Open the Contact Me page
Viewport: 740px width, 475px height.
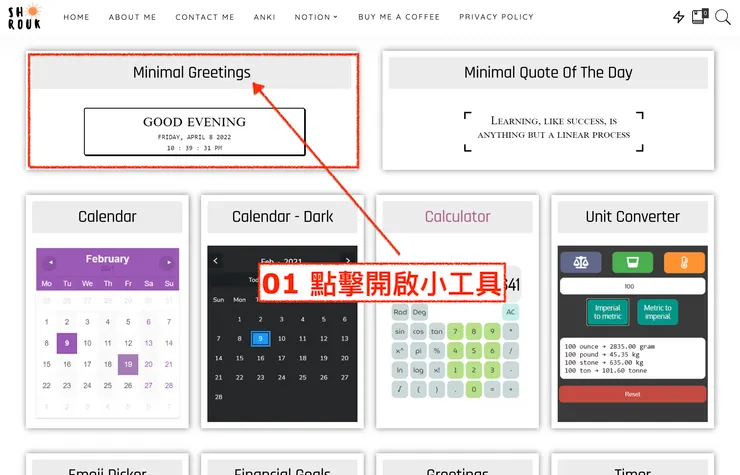205,17
